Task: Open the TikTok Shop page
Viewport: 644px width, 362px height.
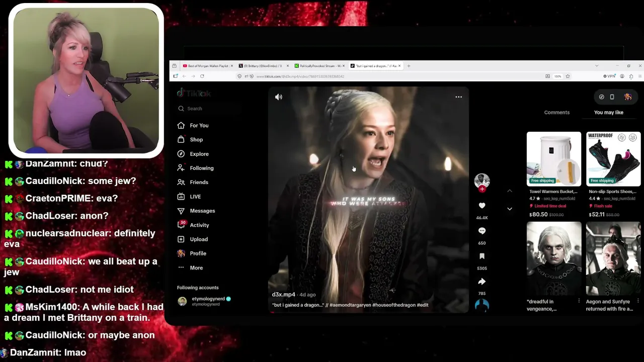Action: (190, 140)
